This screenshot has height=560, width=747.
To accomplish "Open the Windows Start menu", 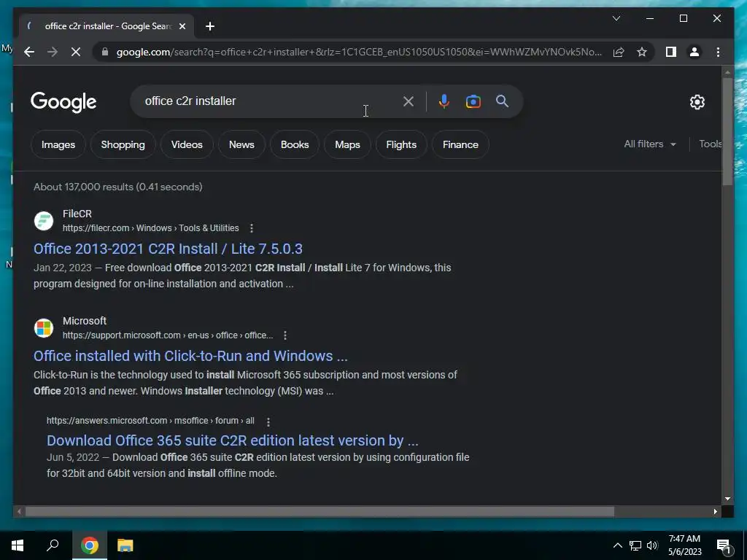I will click(18, 545).
